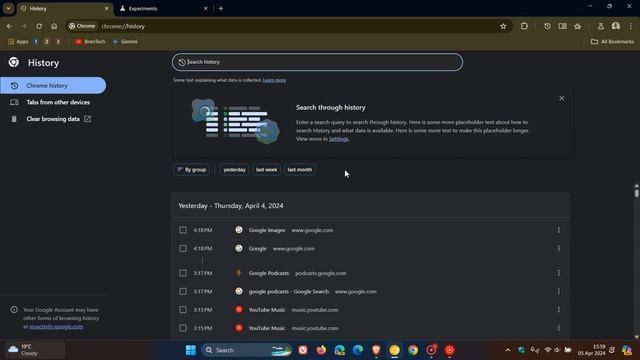
Task: Click the myactivity.google.com link
Action: (56, 327)
